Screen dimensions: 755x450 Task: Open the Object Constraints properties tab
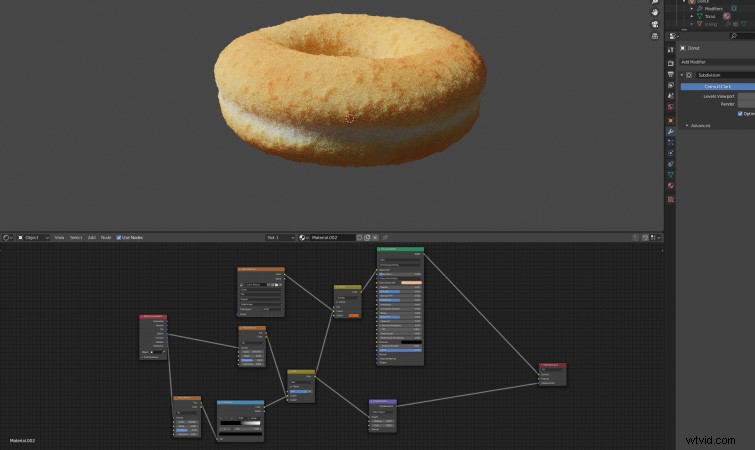point(670,164)
